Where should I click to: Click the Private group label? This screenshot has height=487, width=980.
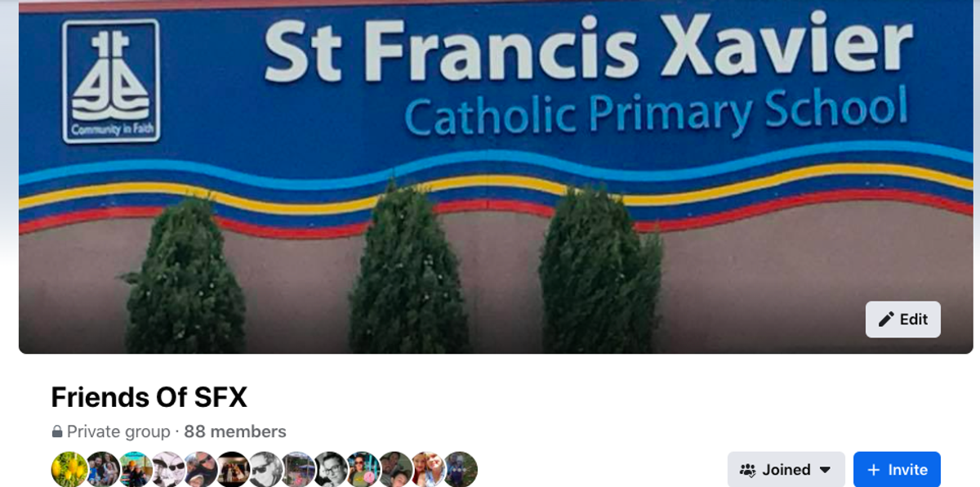click(118, 431)
